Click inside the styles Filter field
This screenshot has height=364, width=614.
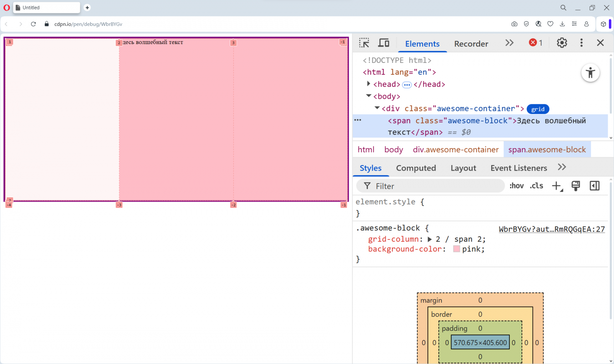tap(429, 186)
